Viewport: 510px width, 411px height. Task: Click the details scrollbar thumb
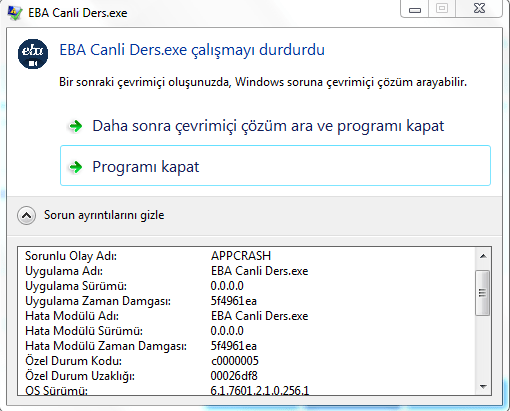pos(482,293)
